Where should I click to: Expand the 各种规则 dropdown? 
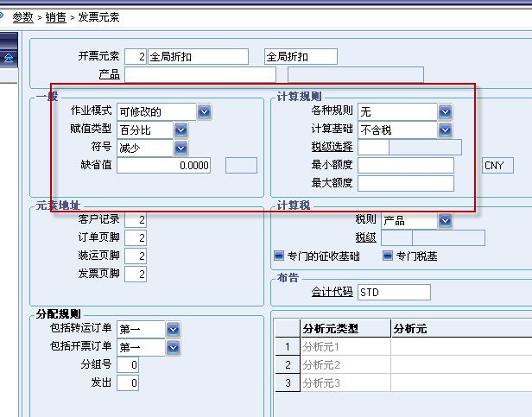click(x=445, y=111)
